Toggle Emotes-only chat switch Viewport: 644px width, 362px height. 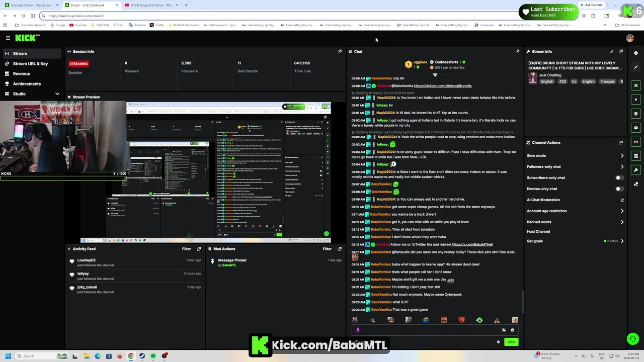[619, 189]
